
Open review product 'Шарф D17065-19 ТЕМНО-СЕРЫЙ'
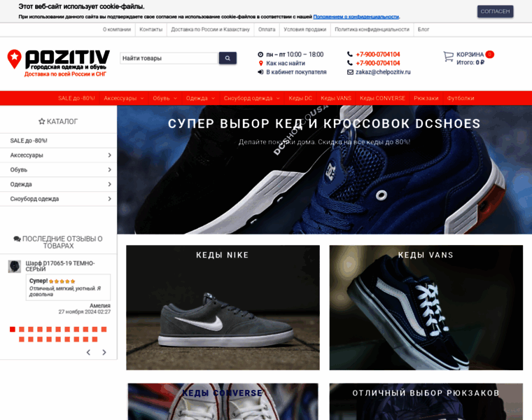click(60, 266)
